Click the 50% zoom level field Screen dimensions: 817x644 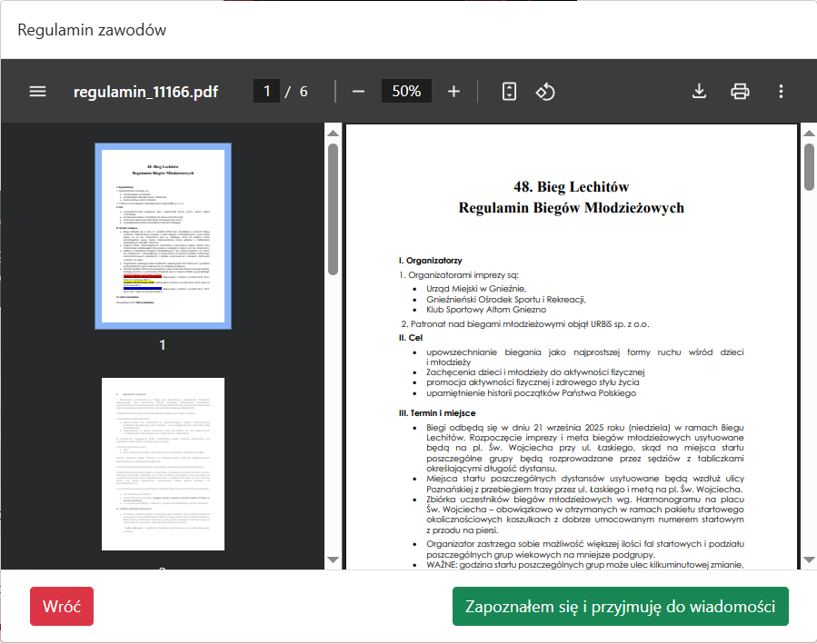click(x=406, y=91)
